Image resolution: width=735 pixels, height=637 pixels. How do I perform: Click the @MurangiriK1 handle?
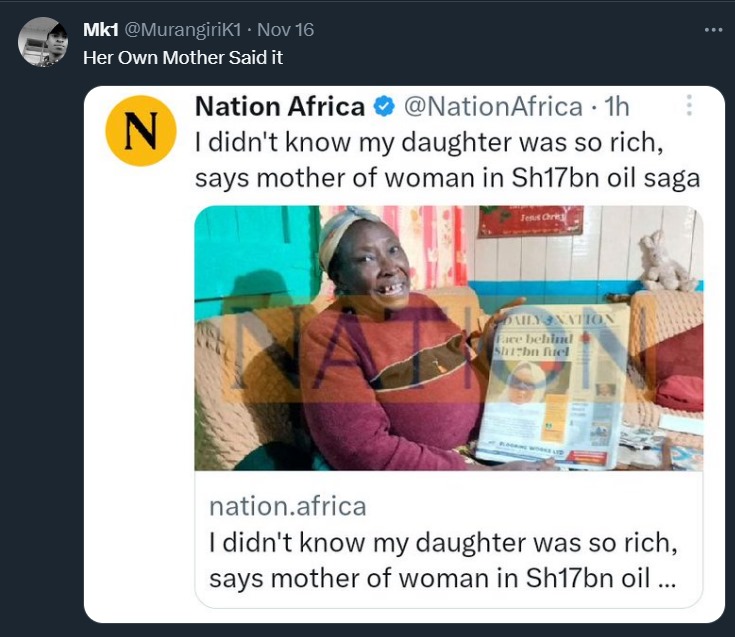(x=186, y=30)
